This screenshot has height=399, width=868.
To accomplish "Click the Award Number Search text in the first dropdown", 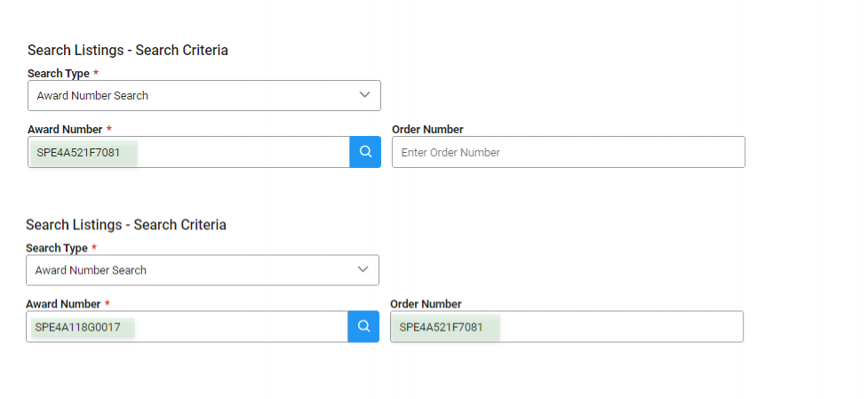I will tap(92, 95).
